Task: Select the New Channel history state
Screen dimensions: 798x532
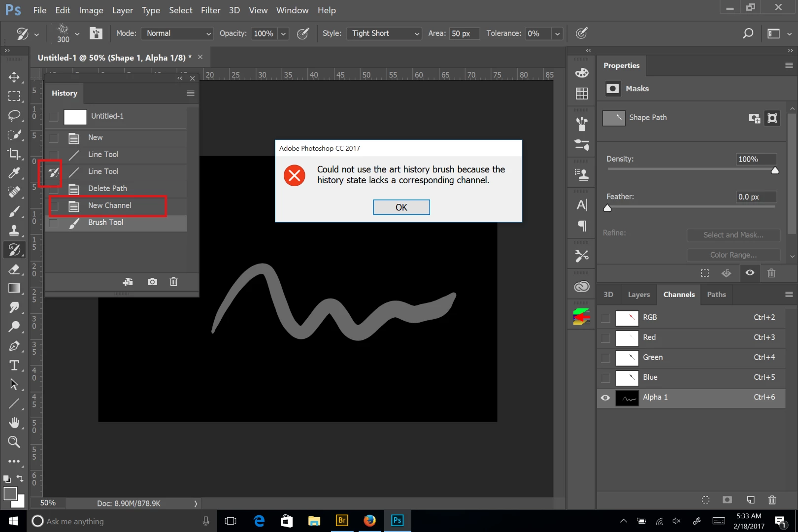Action: [116, 206]
